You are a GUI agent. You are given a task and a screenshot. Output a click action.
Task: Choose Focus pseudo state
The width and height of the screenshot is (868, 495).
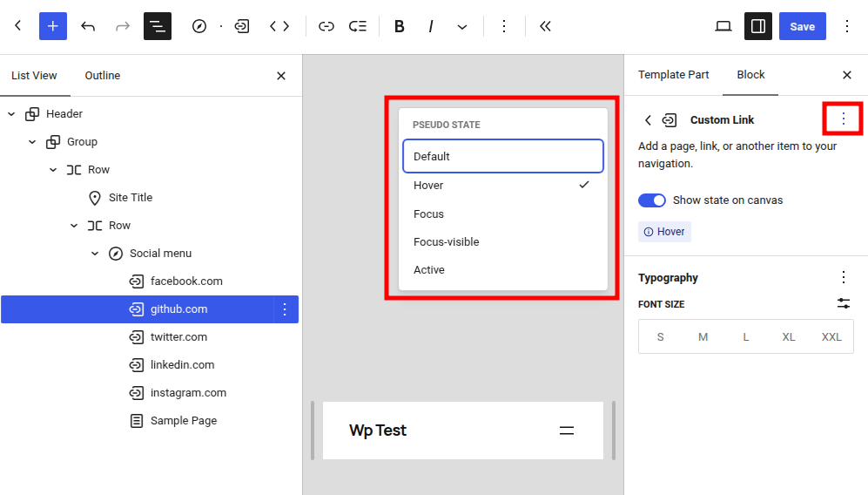click(502, 214)
